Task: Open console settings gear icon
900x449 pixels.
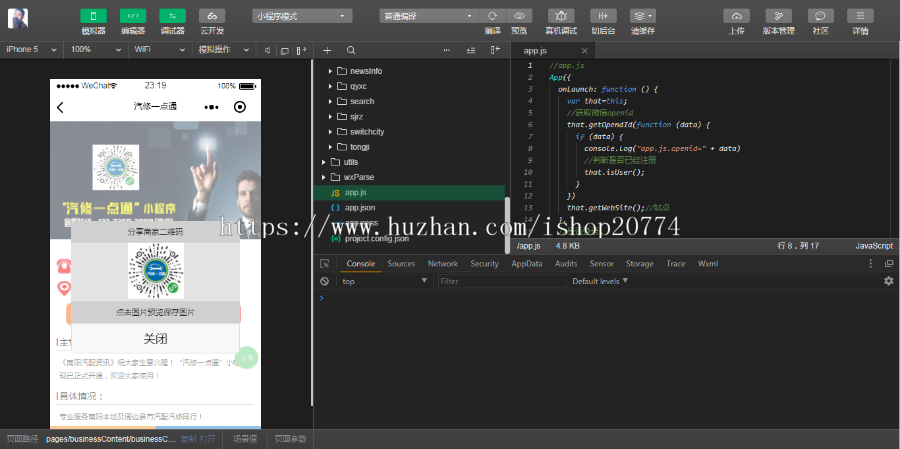Action: point(888,282)
